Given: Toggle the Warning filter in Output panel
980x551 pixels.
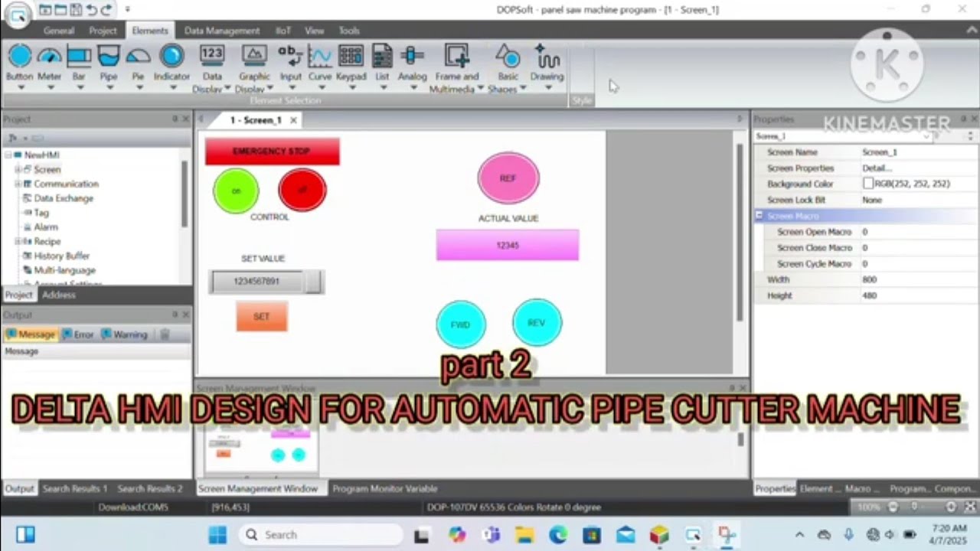Looking at the screenshot, I should tap(124, 334).
